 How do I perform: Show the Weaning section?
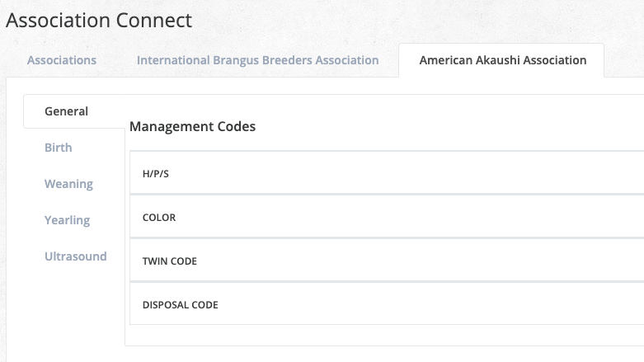coord(68,184)
